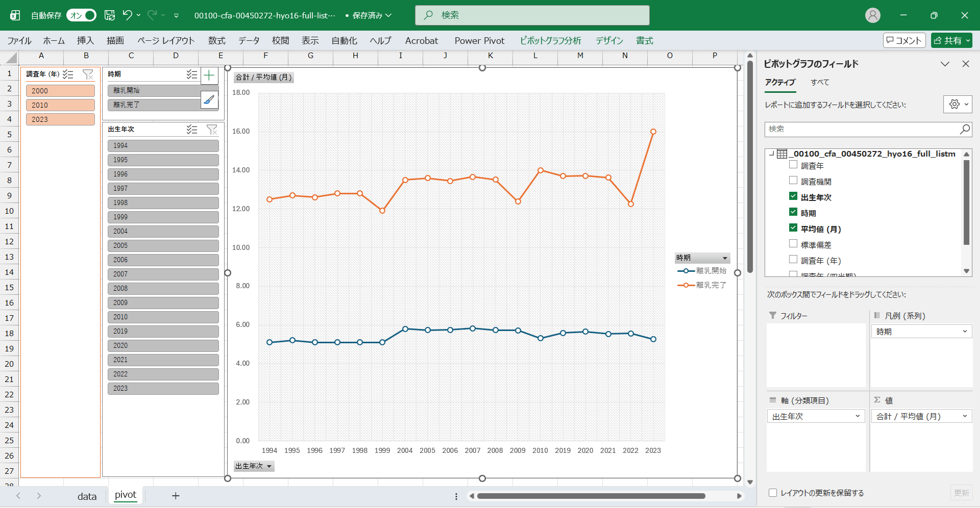Open the field list gear settings
980x508 pixels.
coord(957,104)
